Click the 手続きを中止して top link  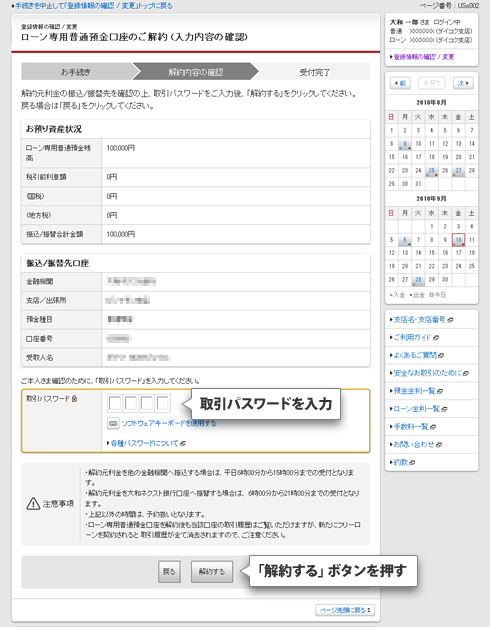pos(94,6)
